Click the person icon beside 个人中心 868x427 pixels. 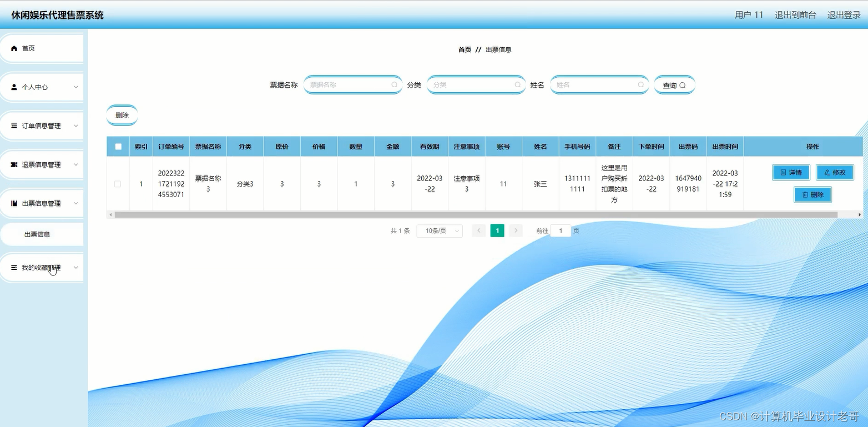[x=14, y=87]
